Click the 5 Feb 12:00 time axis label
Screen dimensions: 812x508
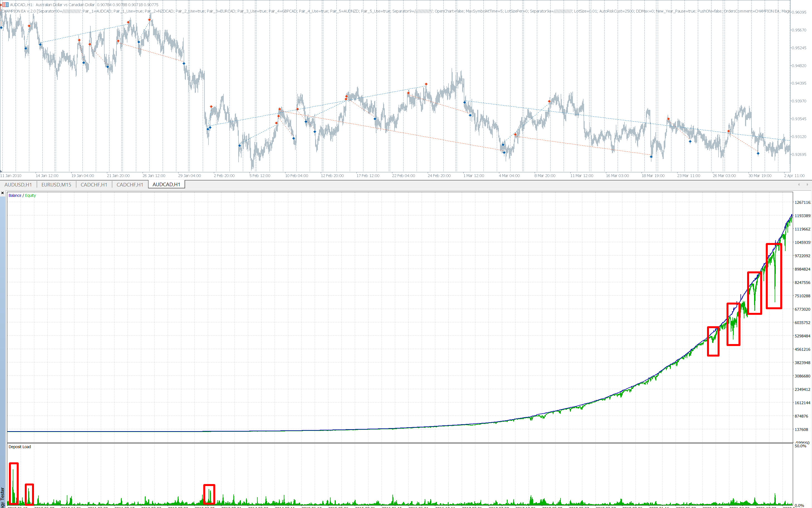260,176
